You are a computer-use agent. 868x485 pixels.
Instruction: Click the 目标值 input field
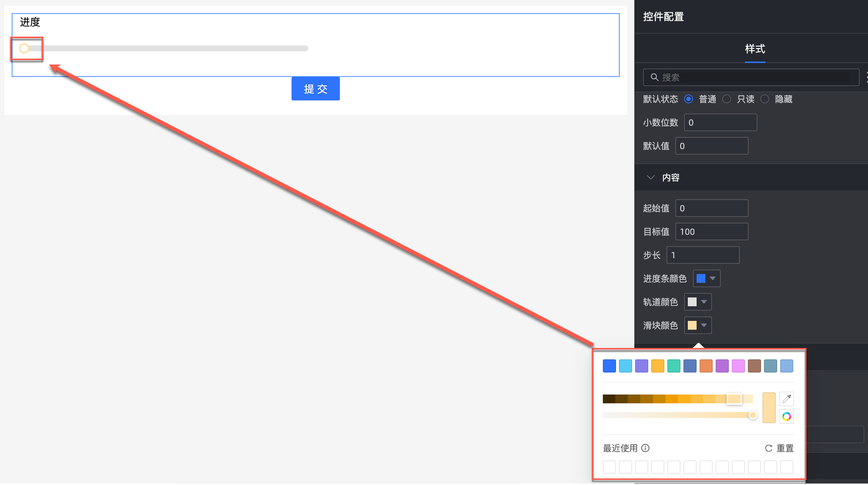point(711,232)
